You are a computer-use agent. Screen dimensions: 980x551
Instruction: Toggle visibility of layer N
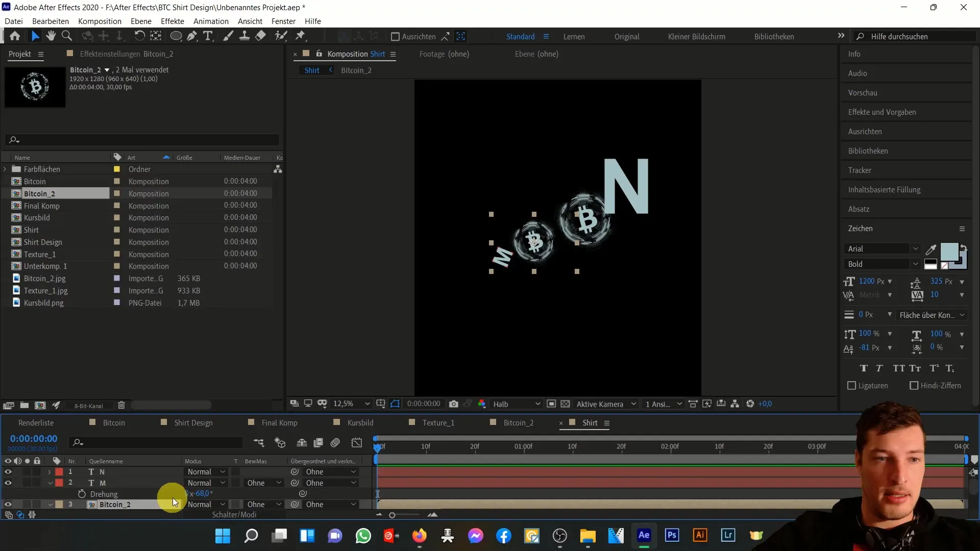click(x=8, y=471)
